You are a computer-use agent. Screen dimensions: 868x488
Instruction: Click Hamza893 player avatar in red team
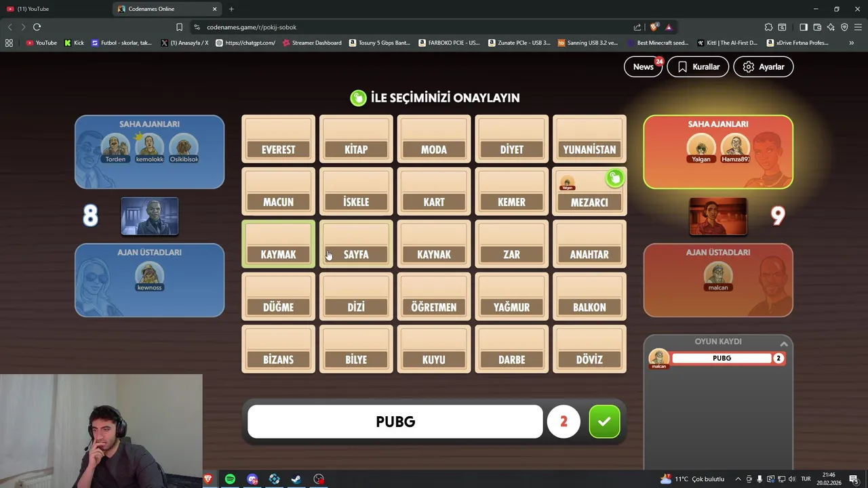[x=735, y=146]
